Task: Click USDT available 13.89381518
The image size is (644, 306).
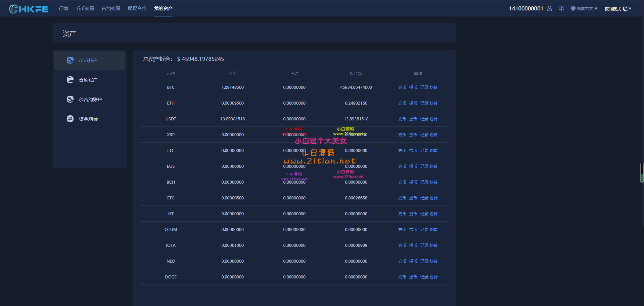Action: [x=233, y=119]
